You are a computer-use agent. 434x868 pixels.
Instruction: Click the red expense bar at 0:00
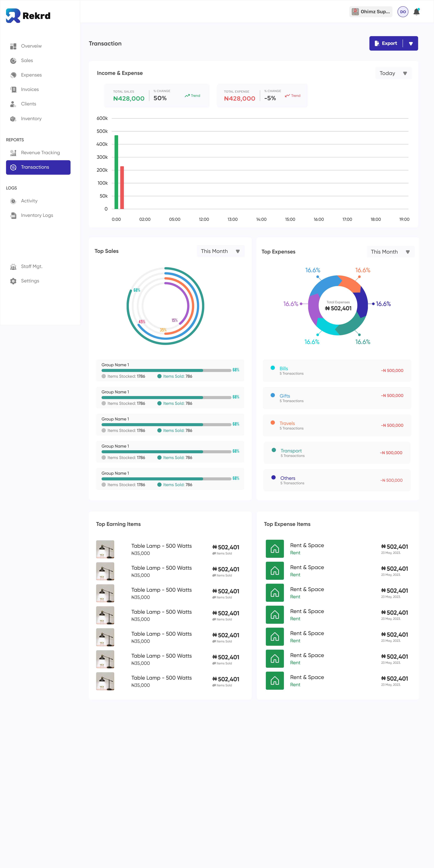[122, 188]
